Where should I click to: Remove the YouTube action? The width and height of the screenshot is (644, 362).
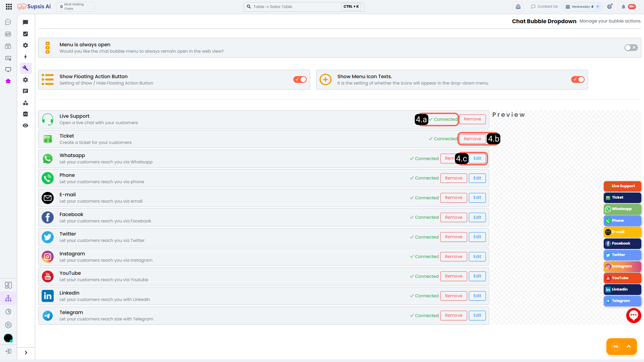point(454,276)
